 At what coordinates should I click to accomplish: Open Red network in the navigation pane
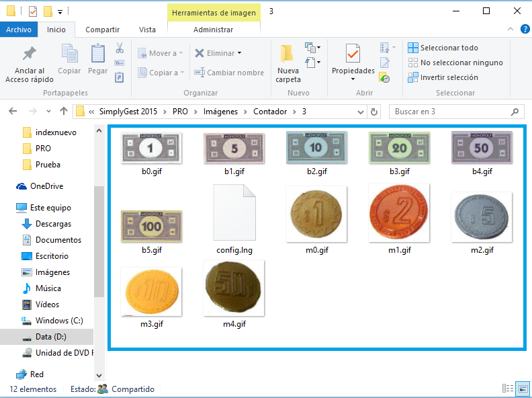point(30,374)
